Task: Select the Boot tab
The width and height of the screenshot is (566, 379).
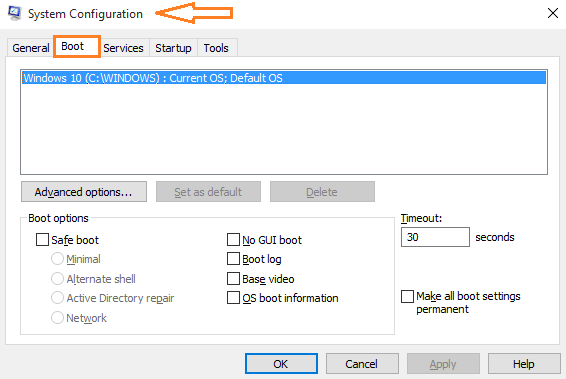Action: 77,46
